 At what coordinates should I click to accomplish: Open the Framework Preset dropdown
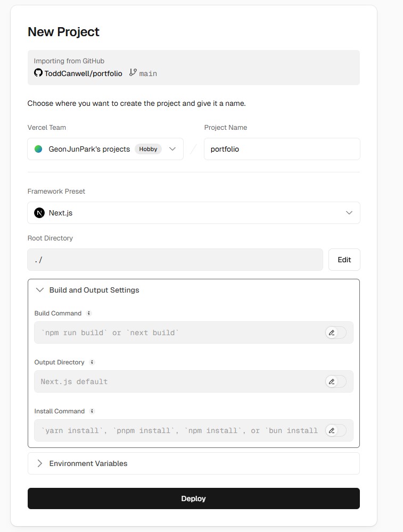coord(194,213)
